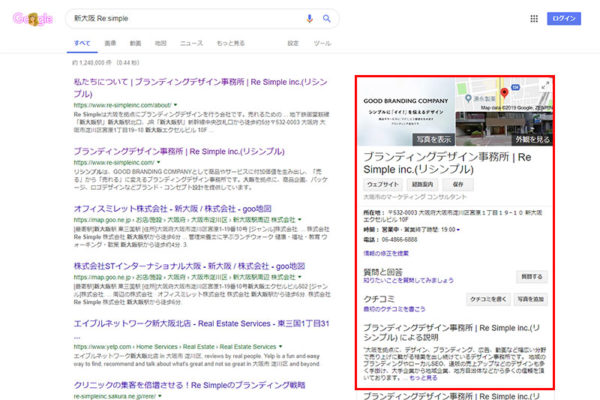Click the 写真を追加 button
Image resolution: width=600 pixels, height=400 pixels.
(531, 299)
